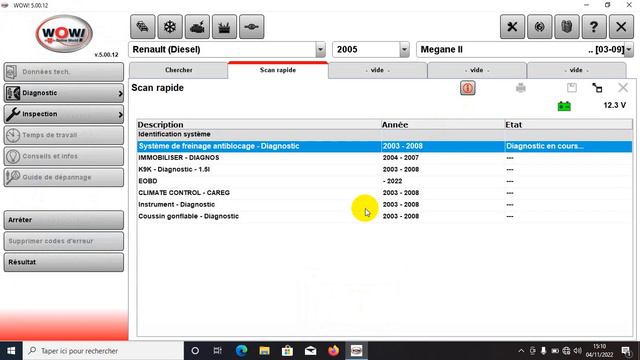Click the green battery voltage icon
The height and width of the screenshot is (360, 640).
coord(564,106)
